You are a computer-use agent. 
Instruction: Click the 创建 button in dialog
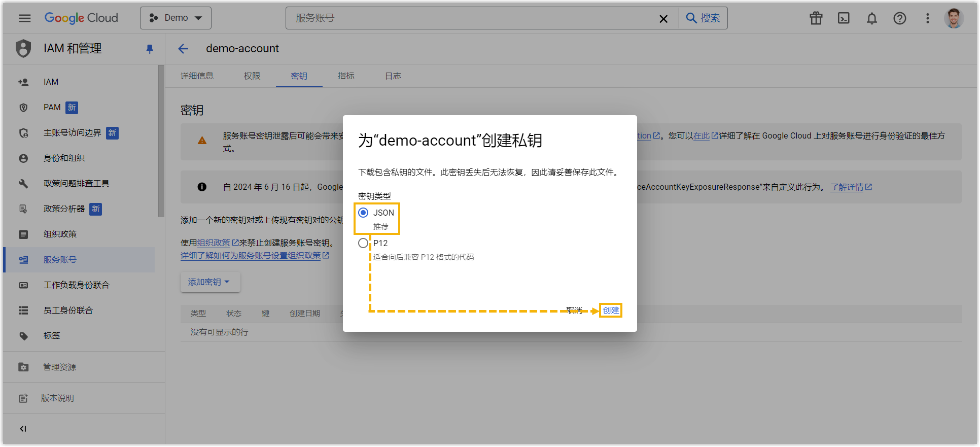click(611, 311)
